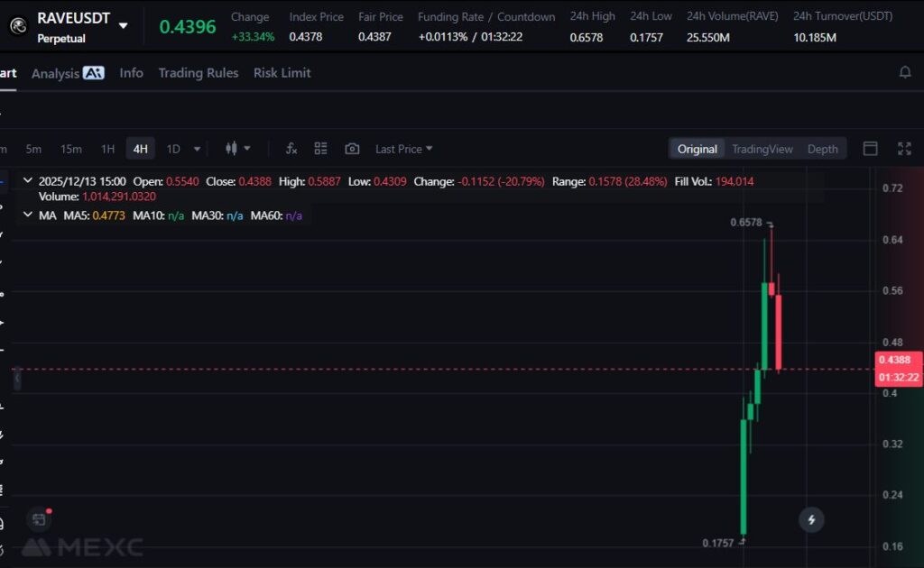The height and width of the screenshot is (568, 924).
Task: Click the red current price label 0.4388
Action: [x=899, y=360]
